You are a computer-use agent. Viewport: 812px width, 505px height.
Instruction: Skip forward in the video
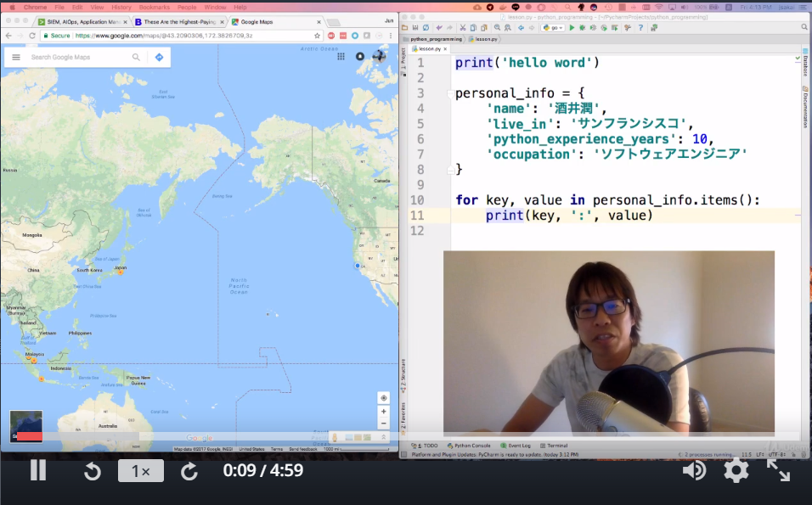tap(189, 471)
